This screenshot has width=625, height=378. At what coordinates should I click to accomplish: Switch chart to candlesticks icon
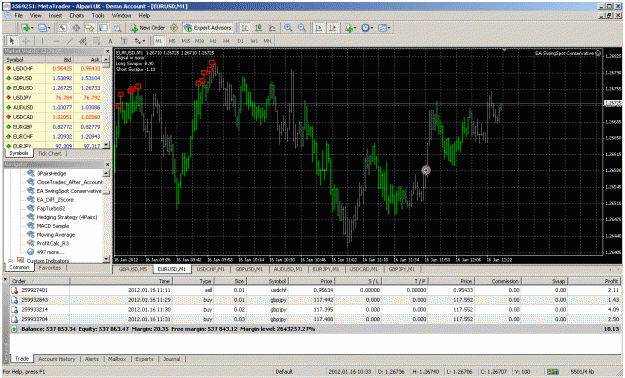pyautogui.click(x=259, y=28)
